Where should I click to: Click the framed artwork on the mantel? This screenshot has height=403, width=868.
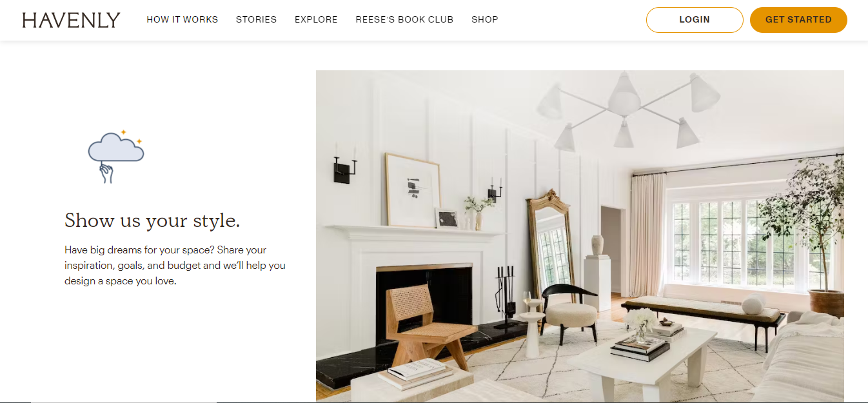412,190
